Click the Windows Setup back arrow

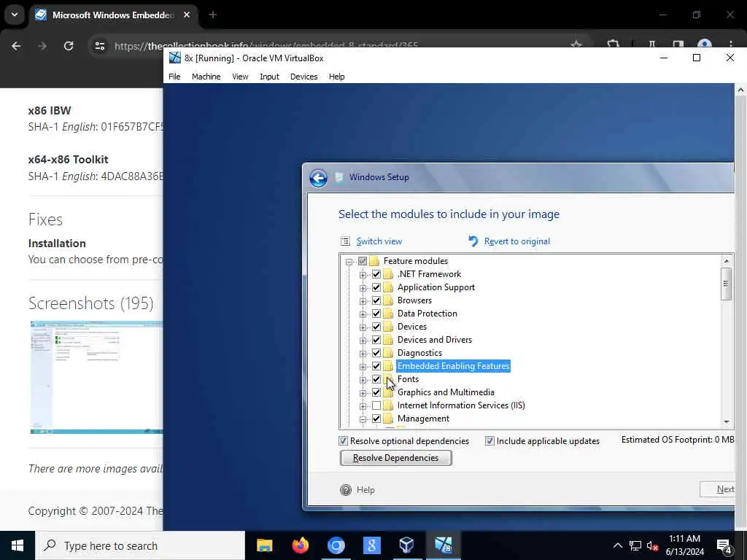click(318, 178)
